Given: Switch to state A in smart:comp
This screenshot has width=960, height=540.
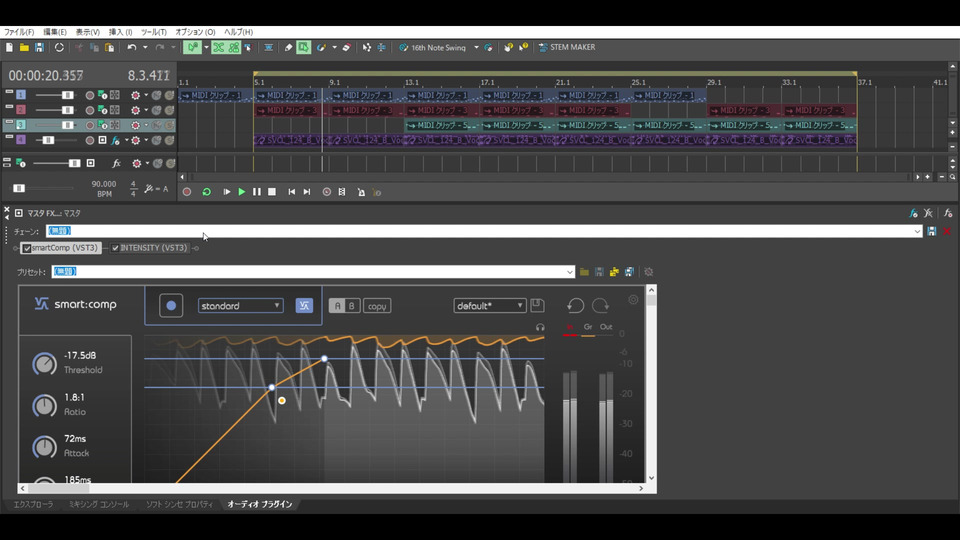Looking at the screenshot, I should 337,306.
